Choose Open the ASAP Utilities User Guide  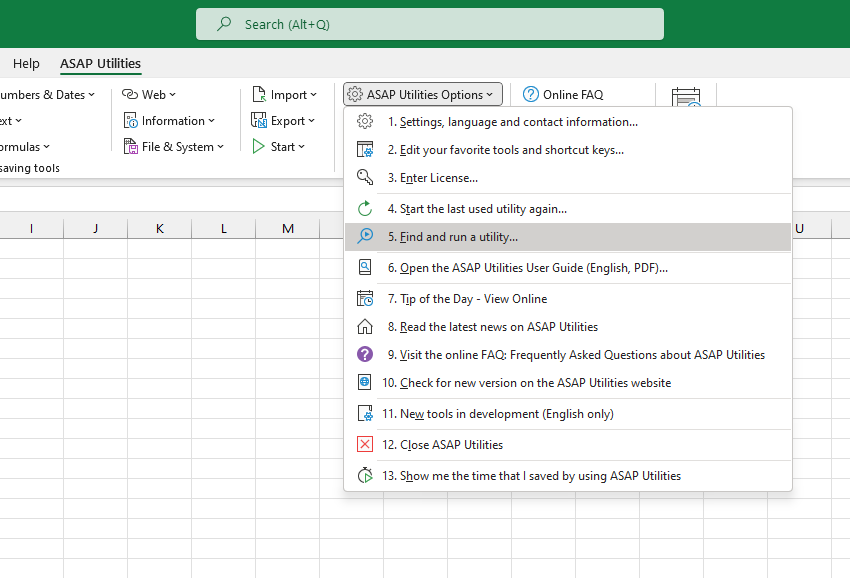click(568, 268)
